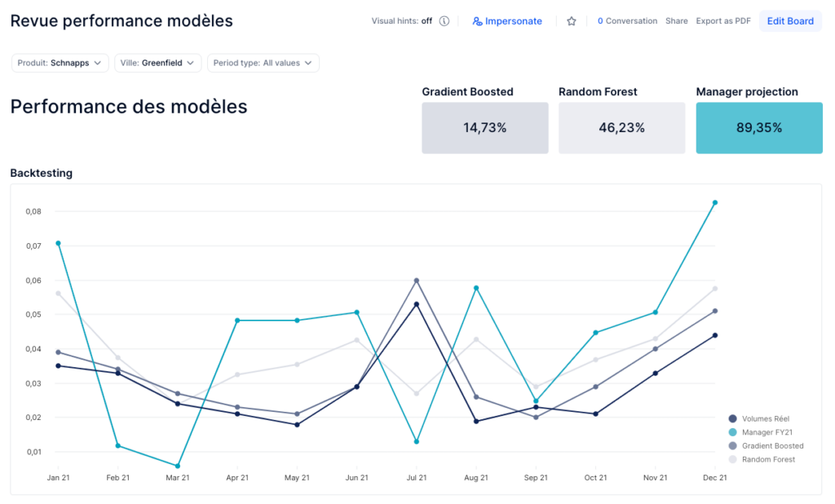The image size is (835, 504).
Task: Click the Manager projection 89,35% tile
Action: 758,128
